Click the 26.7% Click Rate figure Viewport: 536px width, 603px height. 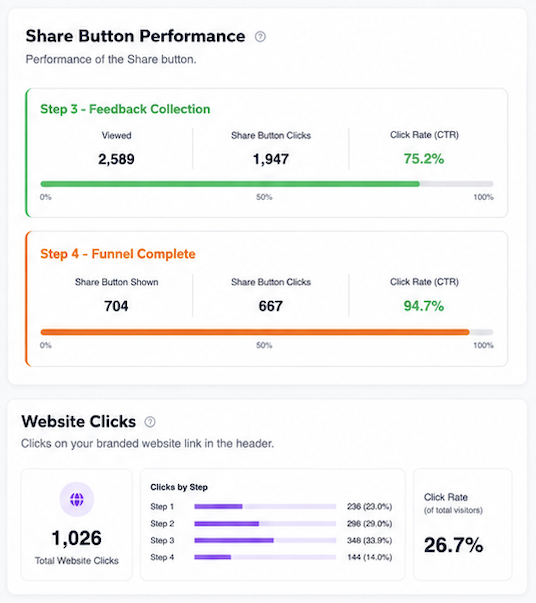(x=453, y=545)
